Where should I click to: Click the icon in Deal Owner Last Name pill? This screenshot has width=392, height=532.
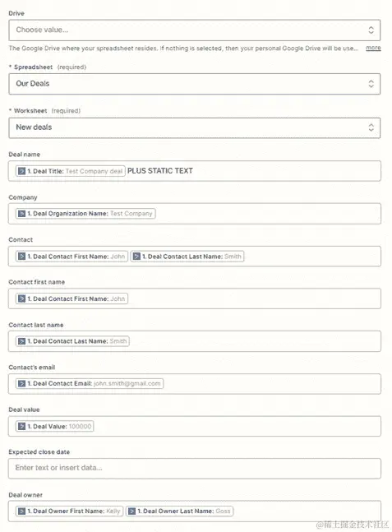[132, 511]
